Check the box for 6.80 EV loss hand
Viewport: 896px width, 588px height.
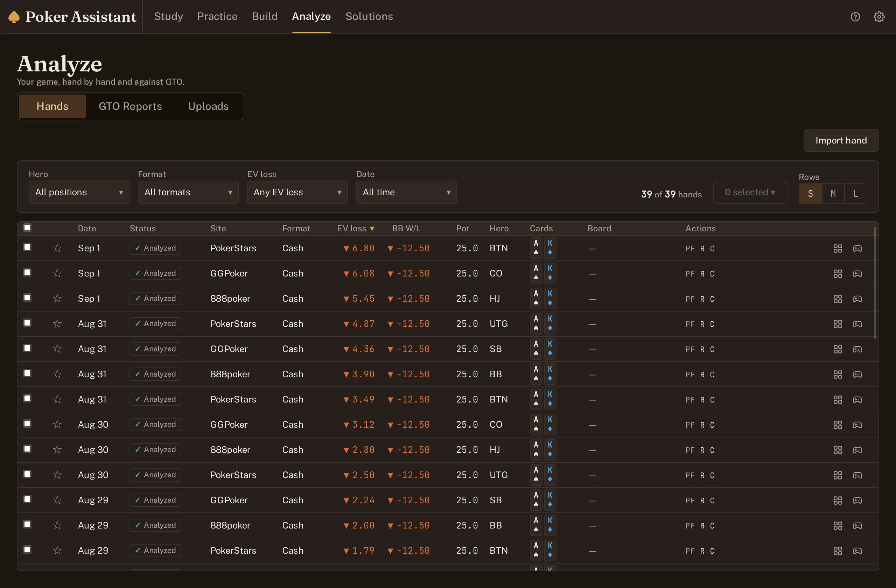[x=27, y=247]
